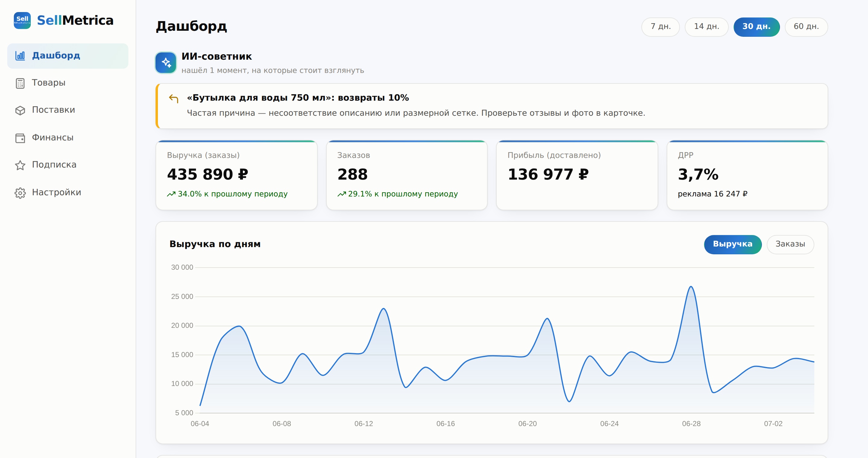
Task: Click the Поставки box icon
Action: [x=20, y=111]
